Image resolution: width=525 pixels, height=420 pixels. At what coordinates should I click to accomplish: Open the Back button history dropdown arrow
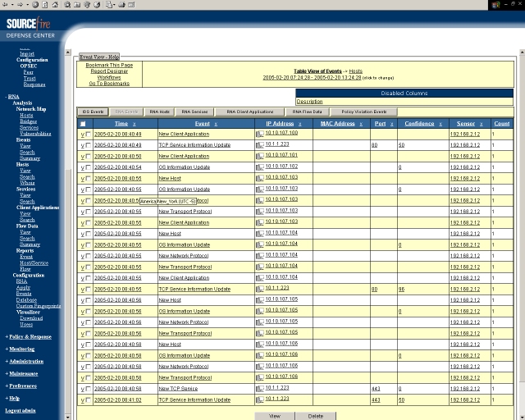[12, 5]
